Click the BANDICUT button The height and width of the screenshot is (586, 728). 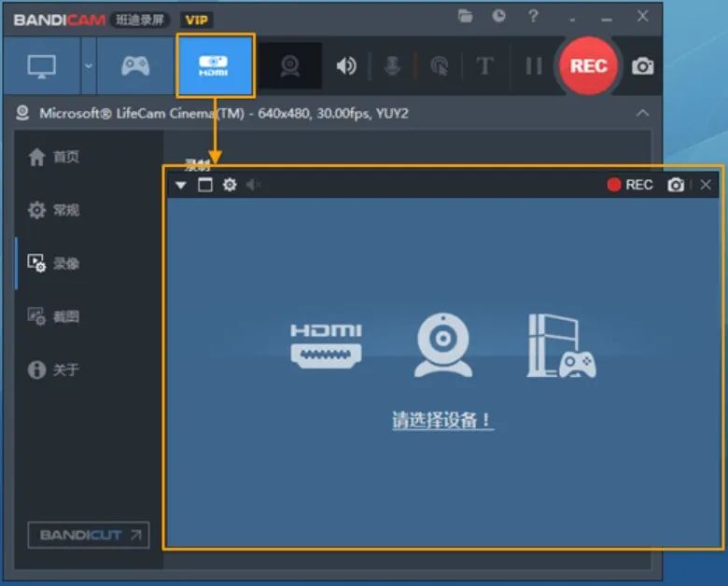click(x=89, y=535)
